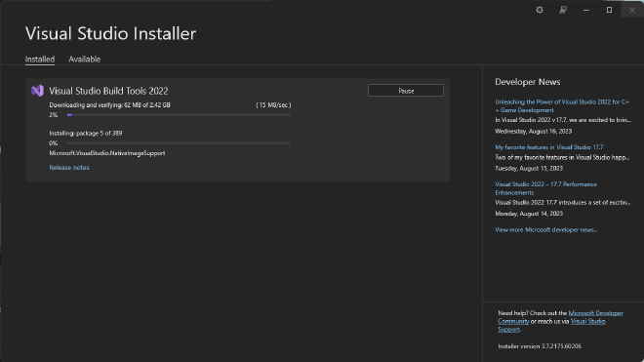This screenshot has width=644, height=362.
Task: Click the Microsoft.VisualStudio.NativeImageSupport package name
Action: 107,153
